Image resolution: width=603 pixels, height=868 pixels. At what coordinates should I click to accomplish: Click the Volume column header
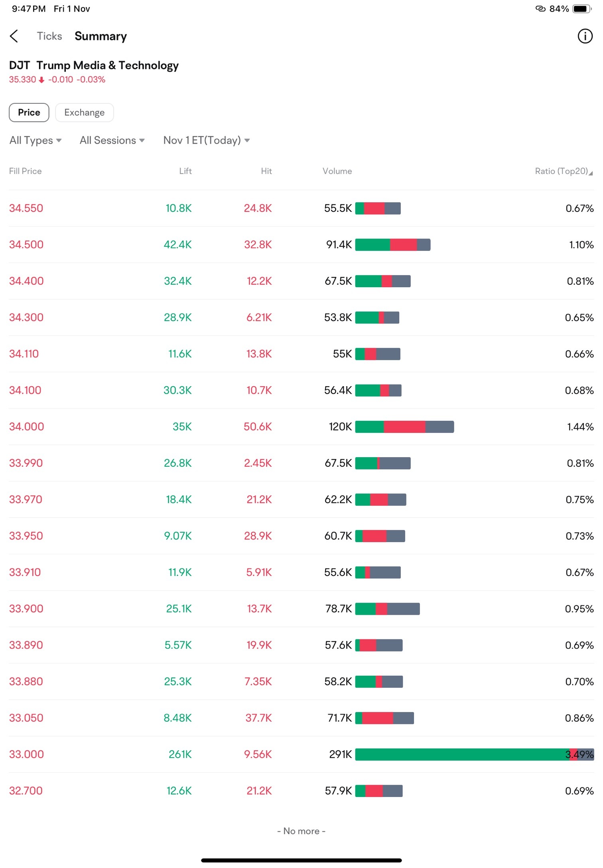coord(337,171)
